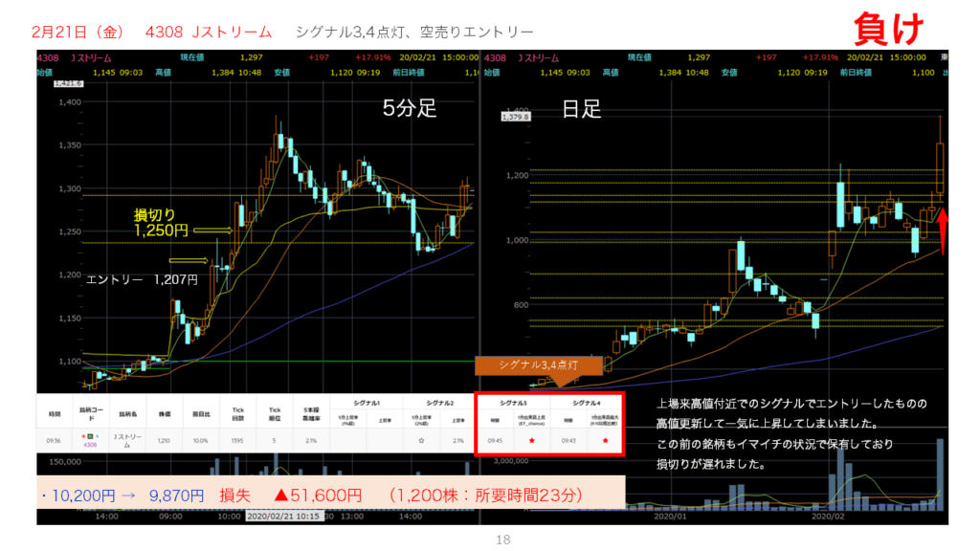Screen dimensions: 980x551
Task: Select the 1,210 price cell
Action: click(x=164, y=440)
